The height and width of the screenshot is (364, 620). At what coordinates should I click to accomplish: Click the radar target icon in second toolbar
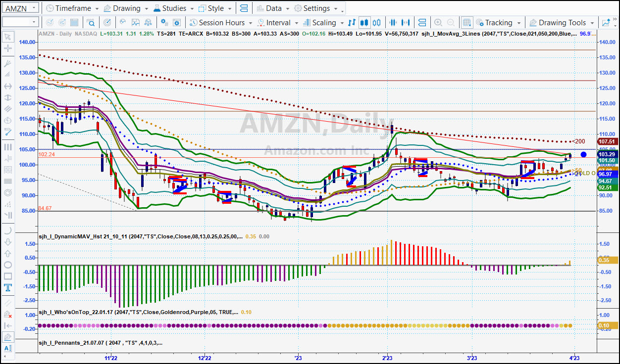[x=107, y=22]
